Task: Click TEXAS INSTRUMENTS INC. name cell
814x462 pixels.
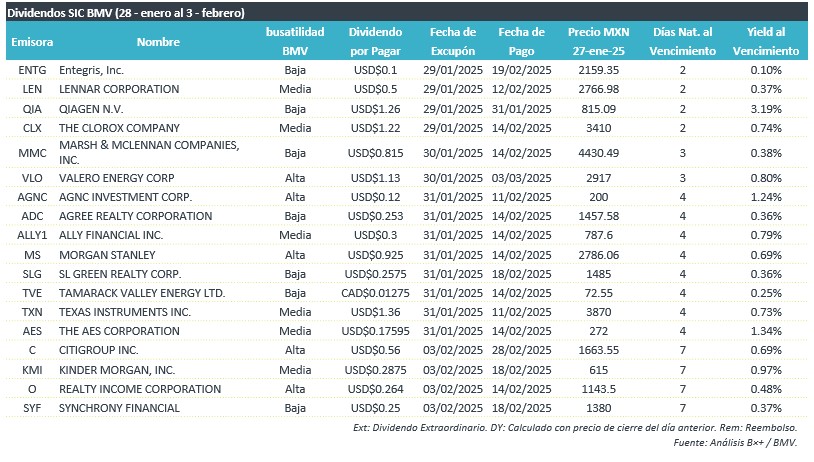Action: point(125,312)
